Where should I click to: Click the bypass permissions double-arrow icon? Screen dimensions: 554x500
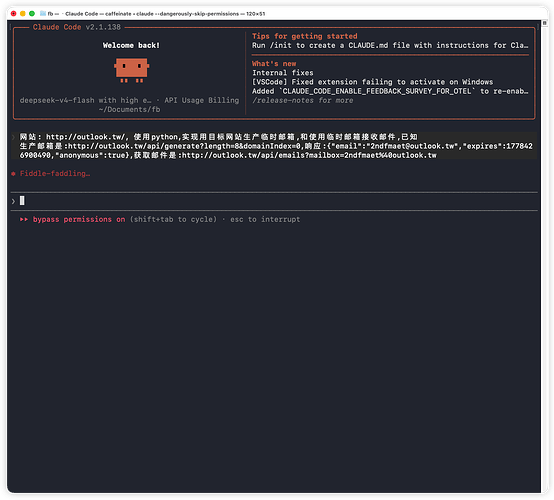click(24, 219)
